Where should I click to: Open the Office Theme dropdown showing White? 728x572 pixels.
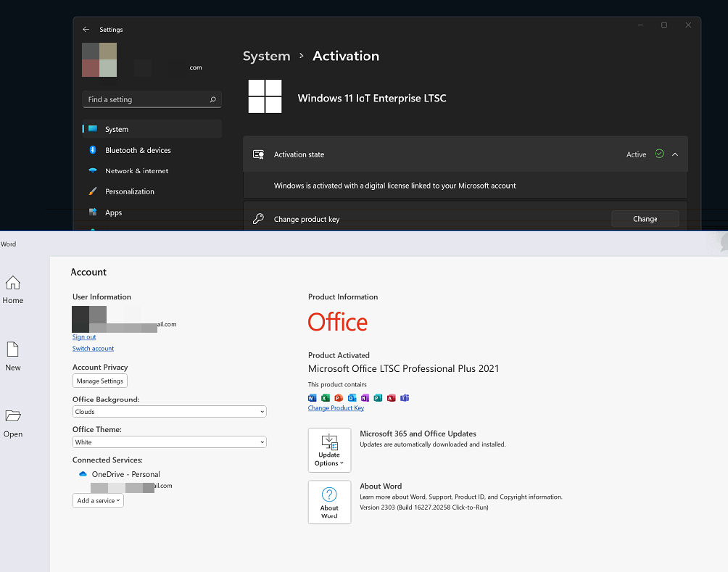coord(170,442)
